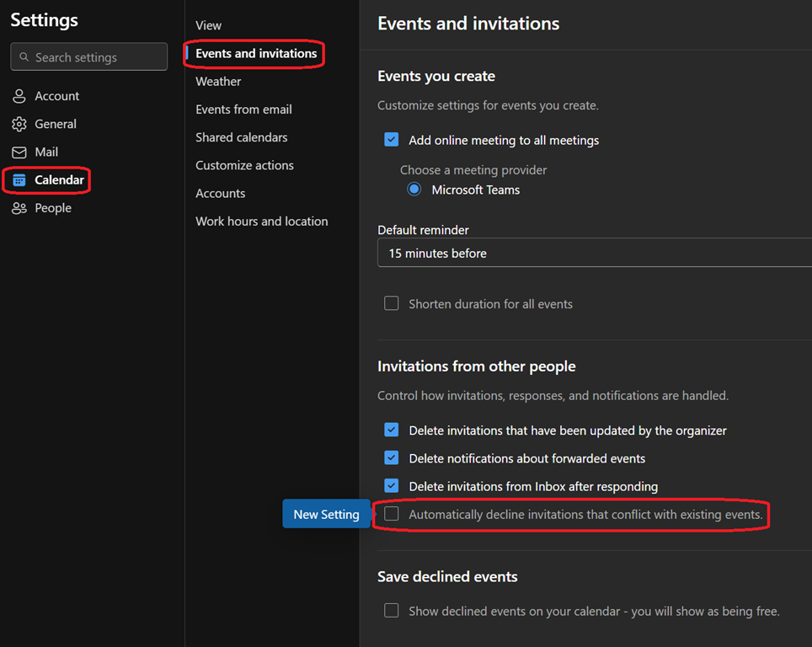Enable Shorten duration for all events
Screen dimensions: 812x647
click(x=392, y=303)
